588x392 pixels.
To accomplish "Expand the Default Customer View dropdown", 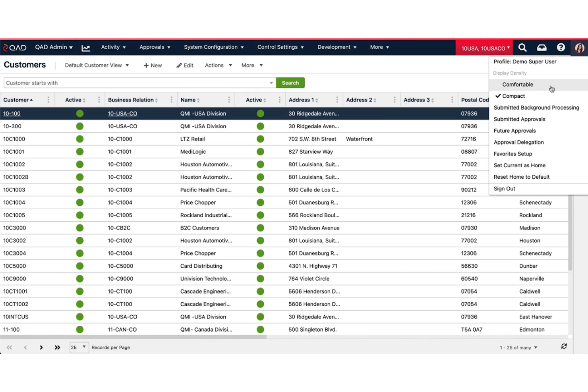I will click(x=97, y=65).
